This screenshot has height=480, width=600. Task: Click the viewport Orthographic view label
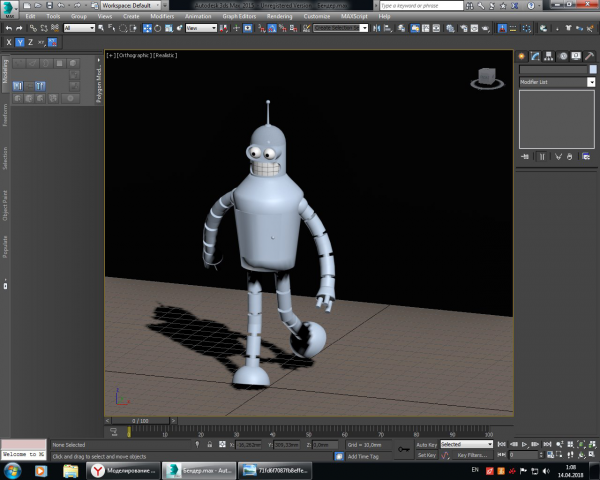[x=134, y=56]
